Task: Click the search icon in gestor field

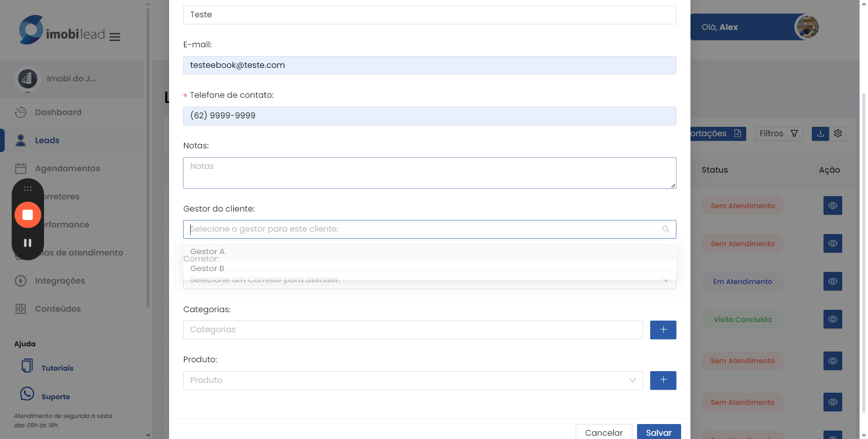Action: click(x=666, y=229)
